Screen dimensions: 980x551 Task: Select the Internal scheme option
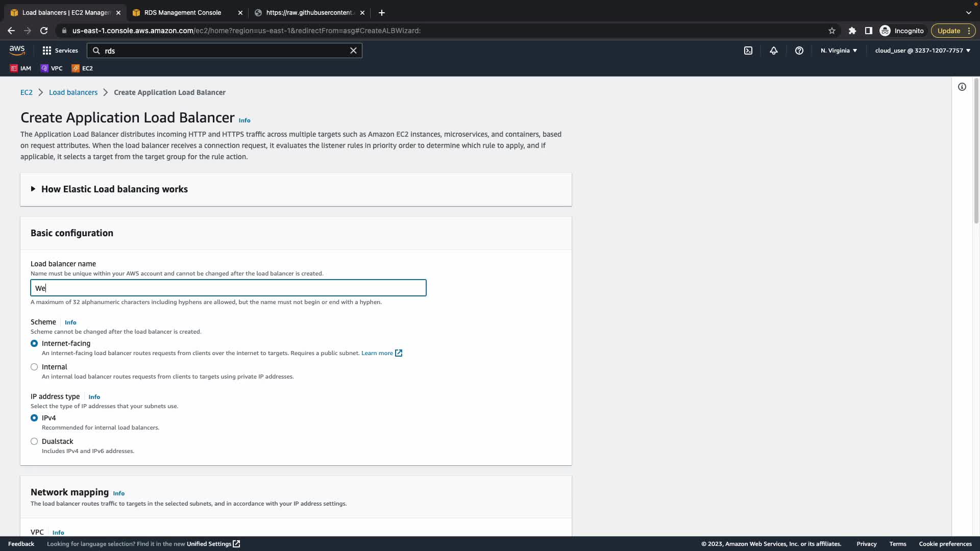point(34,367)
